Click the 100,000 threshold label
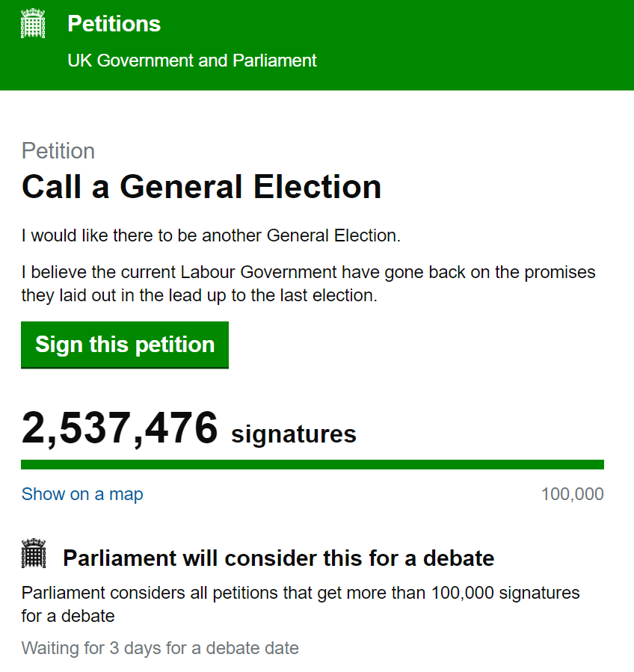634x672 pixels. (x=572, y=494)
